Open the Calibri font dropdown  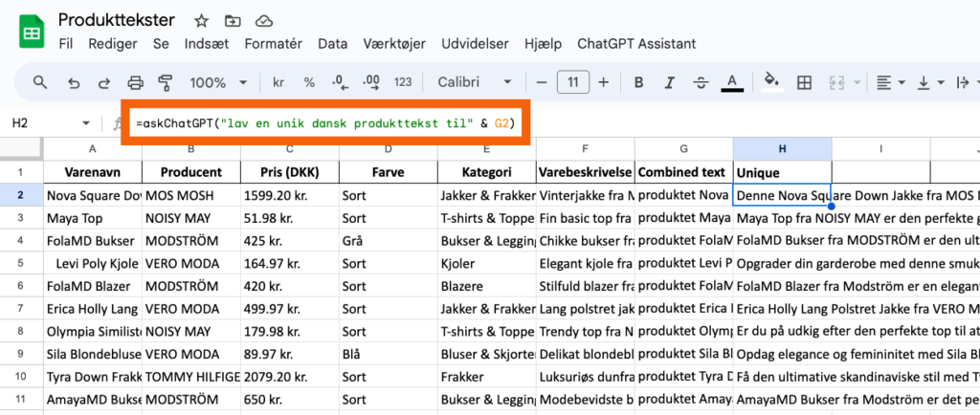pyautogui.click(x=475, y=82)
